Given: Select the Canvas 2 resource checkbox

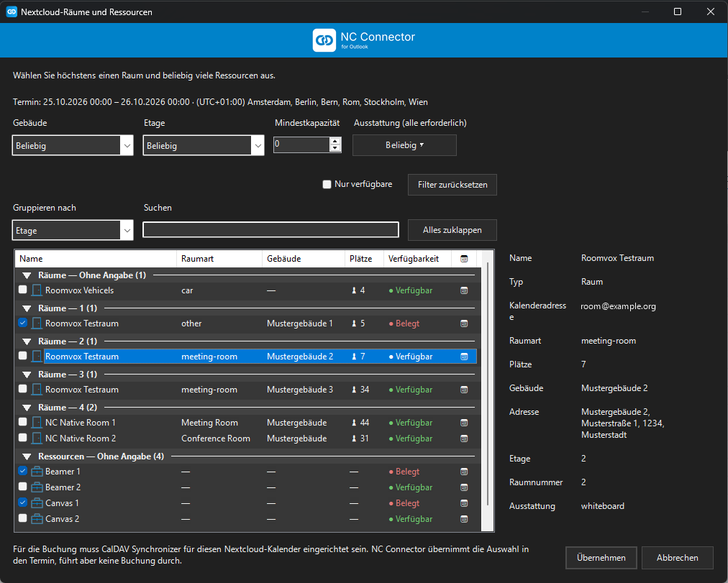Looking at the screenshot, I should [x=23, y=518].
